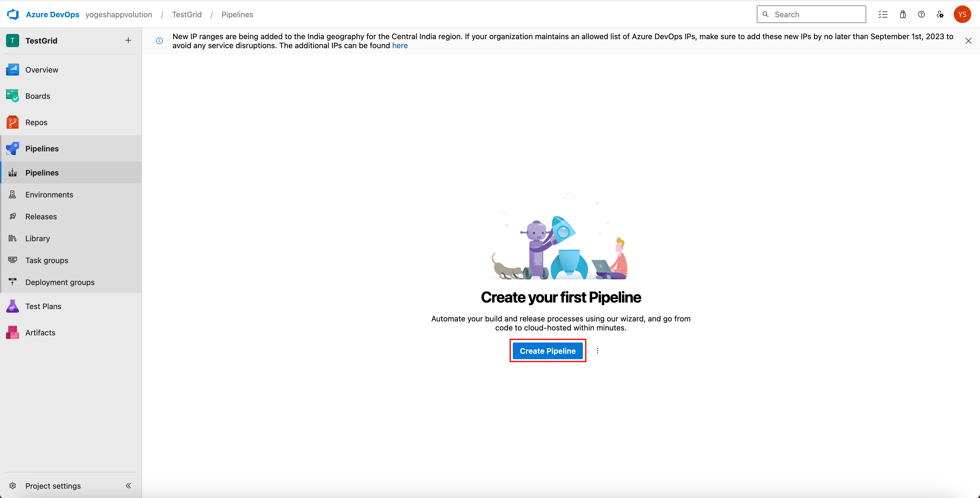Open the User settings icon

[x=940, y=15]
